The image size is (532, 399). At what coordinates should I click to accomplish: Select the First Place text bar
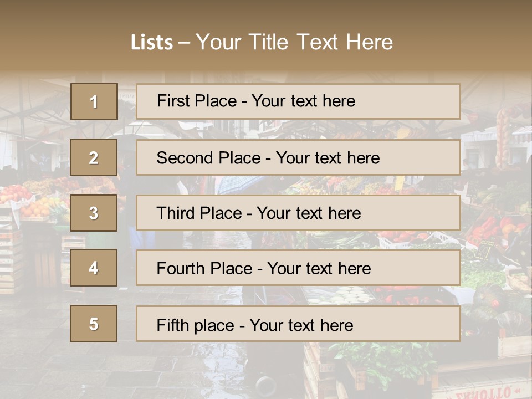(298, 101)
